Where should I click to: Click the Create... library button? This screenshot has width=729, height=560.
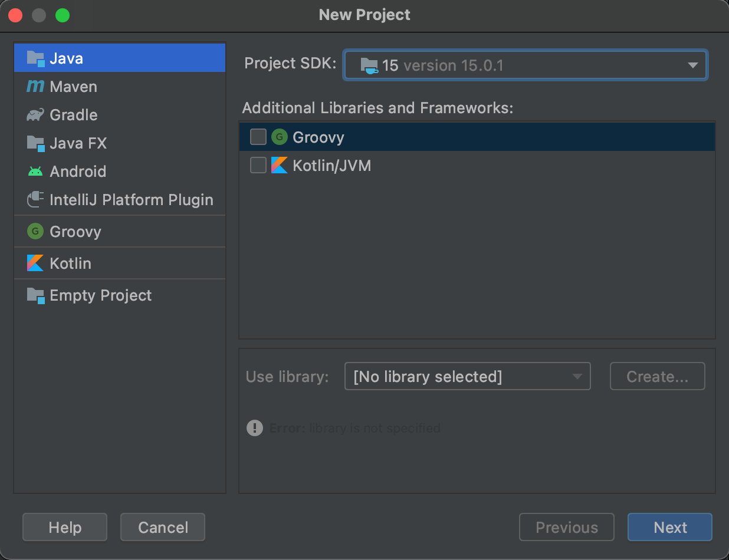[x=658, y=376]
